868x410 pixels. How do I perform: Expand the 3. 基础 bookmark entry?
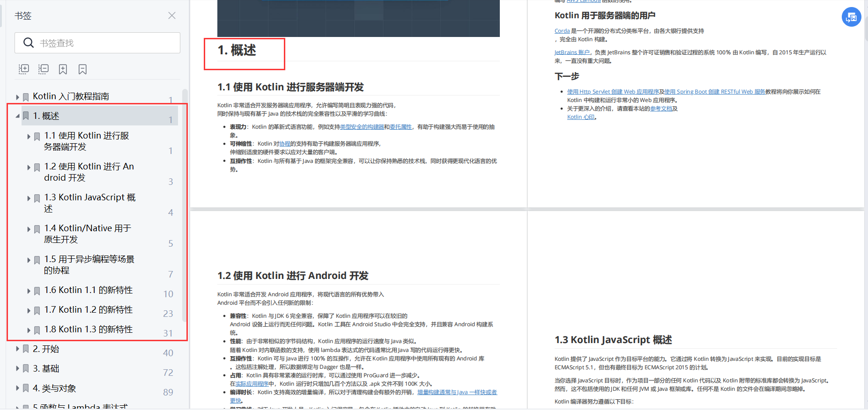(17, 369)
